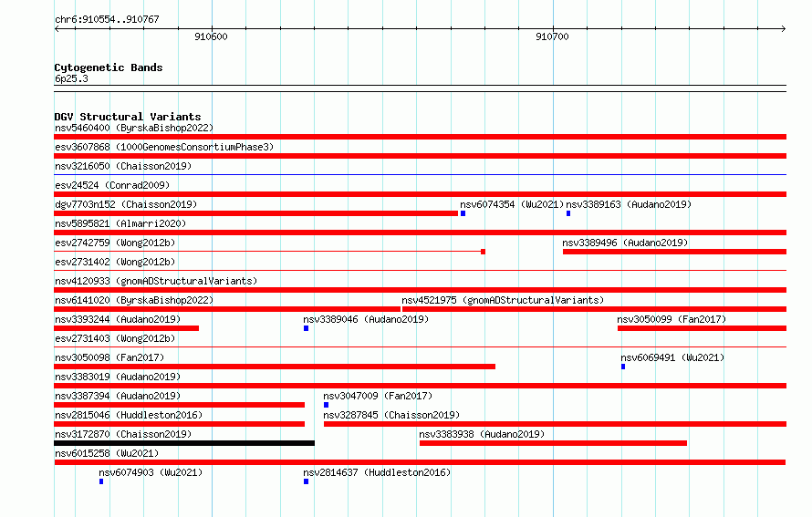Click nsv3383019 (Audano2019) label
This screenshot has height=517, width=812.
coord(118,377)
